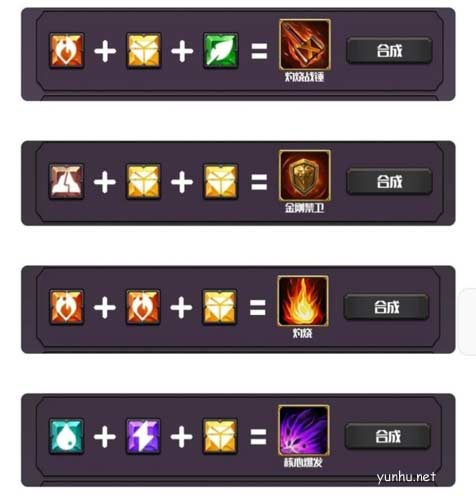
Task: Select the green leaf gem in first recipe
Action: pos(221,51)
